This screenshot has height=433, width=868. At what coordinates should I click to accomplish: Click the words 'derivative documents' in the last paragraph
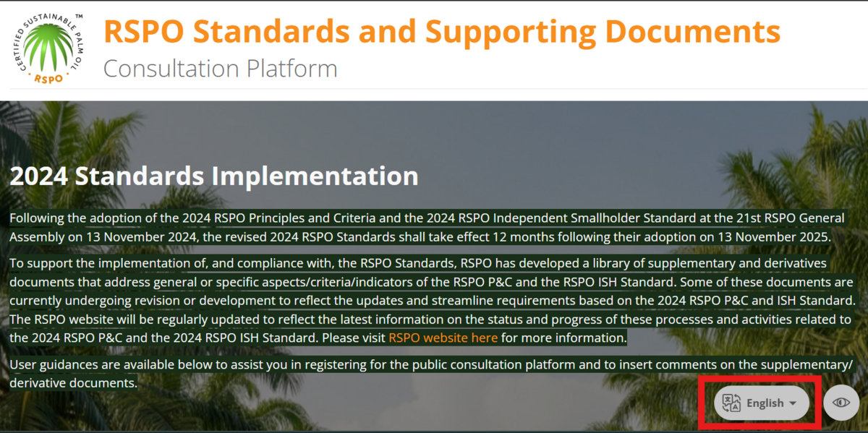click(x=73, y=382)
